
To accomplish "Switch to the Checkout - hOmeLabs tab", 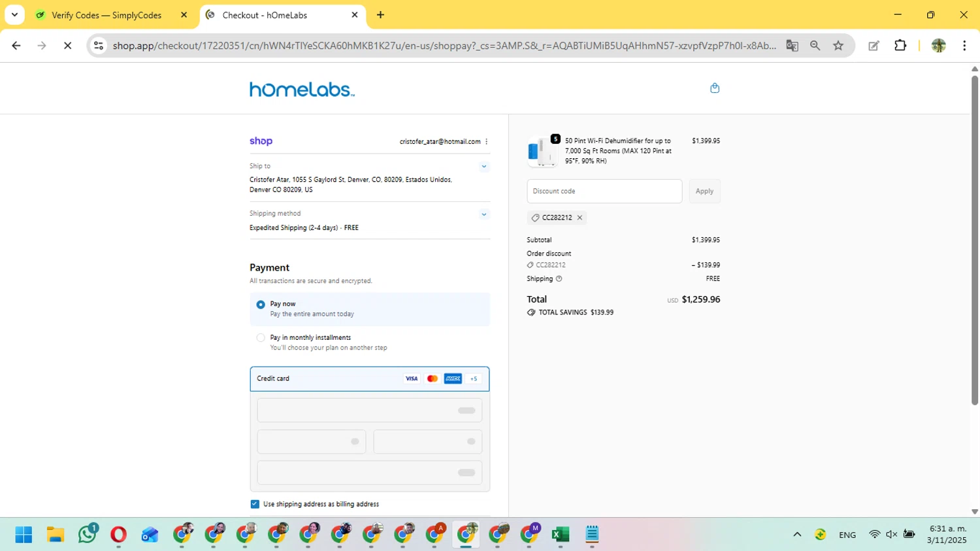I will click(x=265, y=15).
